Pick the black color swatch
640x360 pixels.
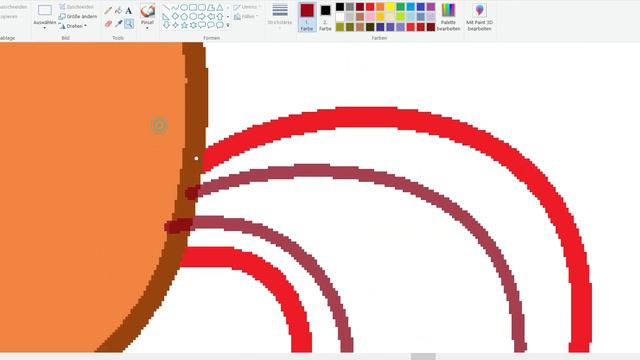pyautogui.click(x=340, y=7)
